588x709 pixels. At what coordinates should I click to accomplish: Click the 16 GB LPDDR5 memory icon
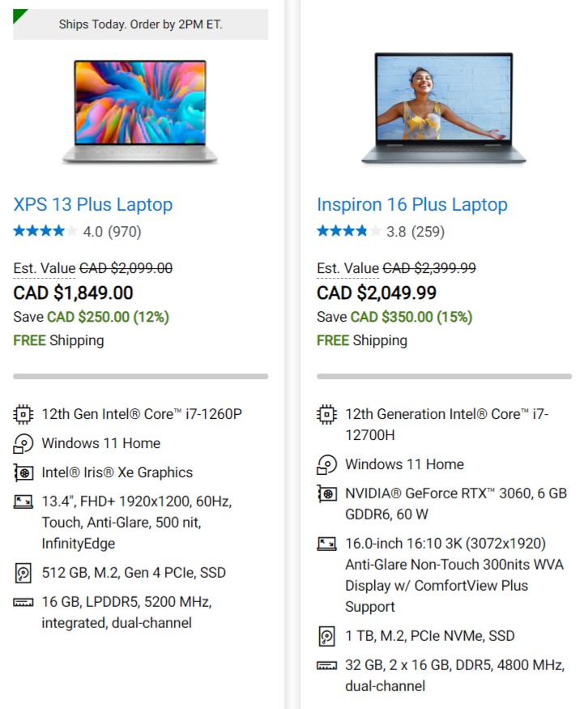[x=23, y=602]
